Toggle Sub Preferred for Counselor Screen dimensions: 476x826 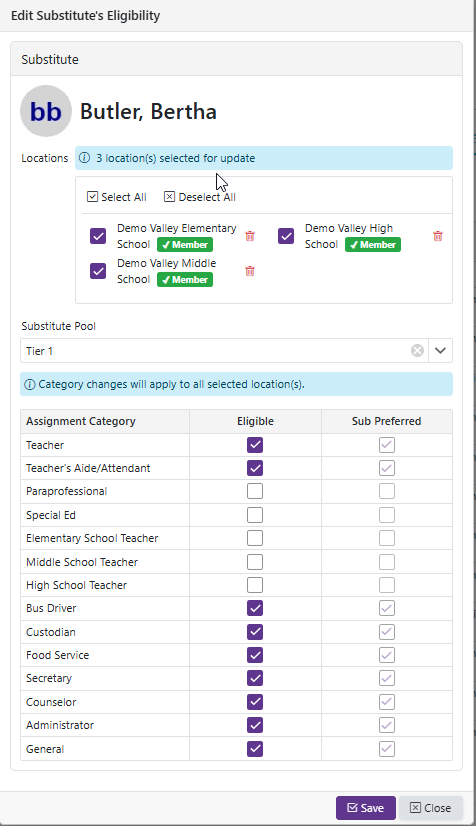[x=386, y=702]
